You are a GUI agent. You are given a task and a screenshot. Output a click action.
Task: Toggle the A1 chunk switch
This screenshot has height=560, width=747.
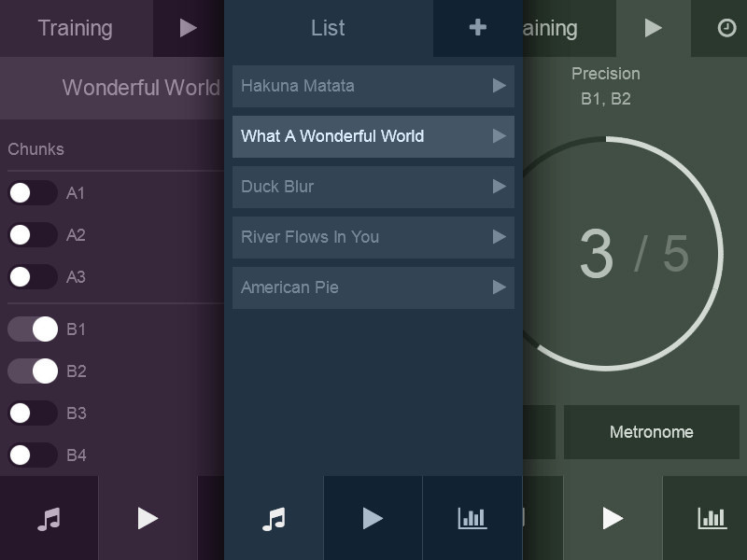click(x=33, y=193)
